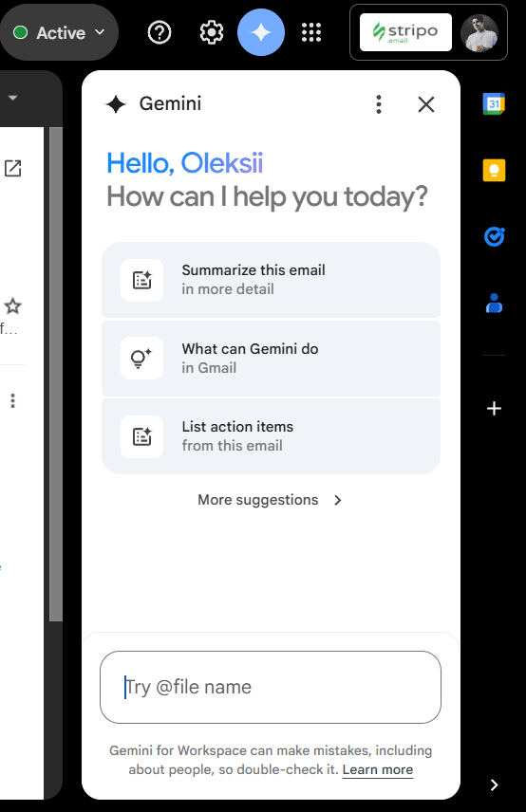Open the email's three-dot more menu
This screenshot has height=812, width=526.
(13, 400)
